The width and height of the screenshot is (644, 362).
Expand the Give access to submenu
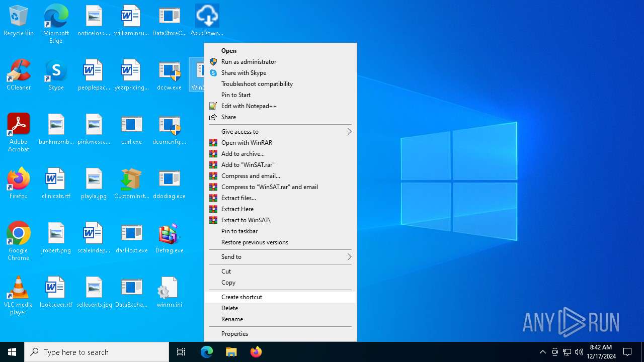pos(280,132)
